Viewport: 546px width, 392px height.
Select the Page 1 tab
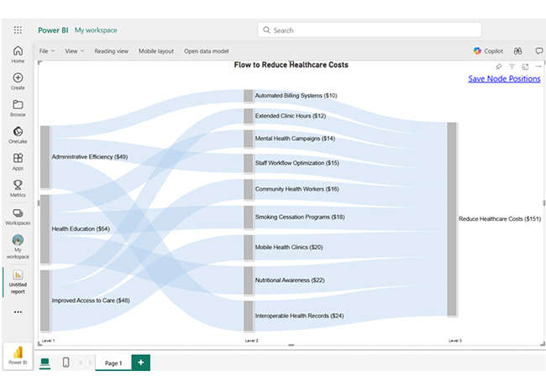(113, 363)
